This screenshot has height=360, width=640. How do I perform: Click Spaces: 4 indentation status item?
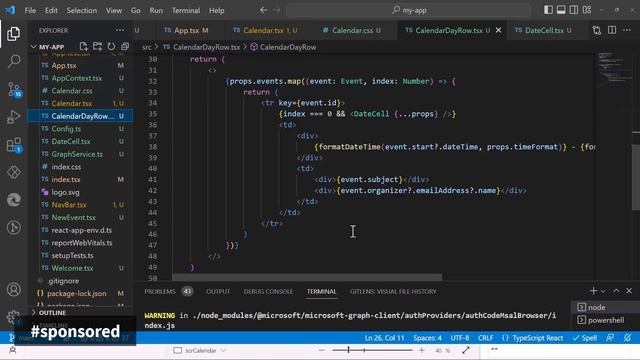(x=427, y=338)
